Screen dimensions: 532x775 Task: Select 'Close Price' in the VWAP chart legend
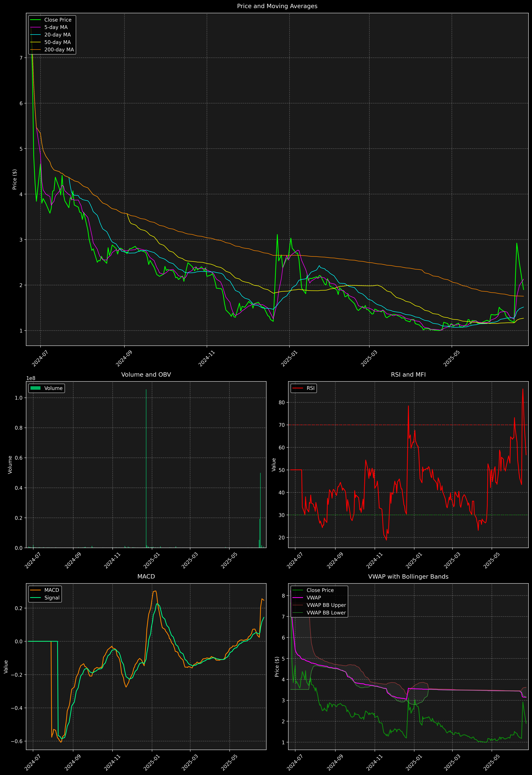tap(320, 590)
